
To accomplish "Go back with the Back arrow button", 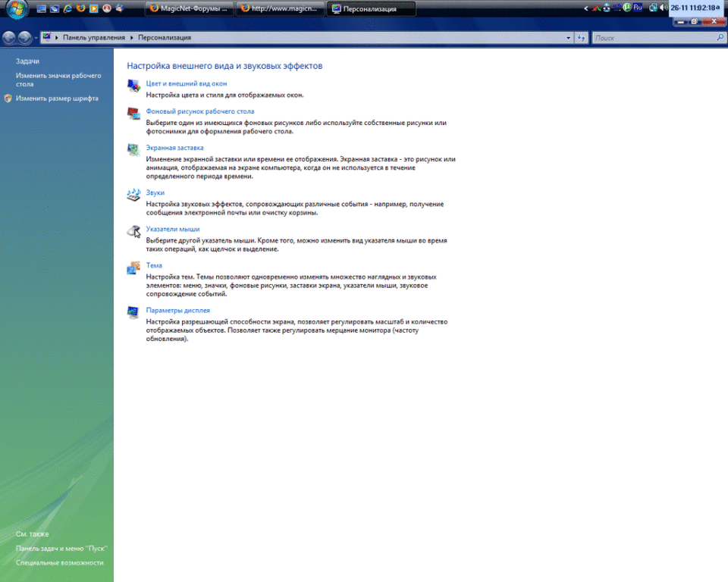I will [9, 38].
